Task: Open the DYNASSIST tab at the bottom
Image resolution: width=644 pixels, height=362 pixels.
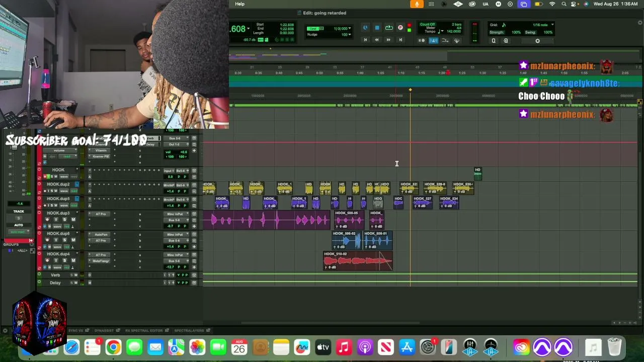Action: pos(104,330)
